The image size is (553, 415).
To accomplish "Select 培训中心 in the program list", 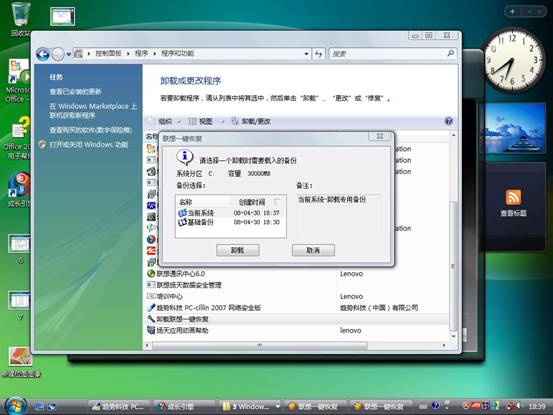I will tap(169, 297).
